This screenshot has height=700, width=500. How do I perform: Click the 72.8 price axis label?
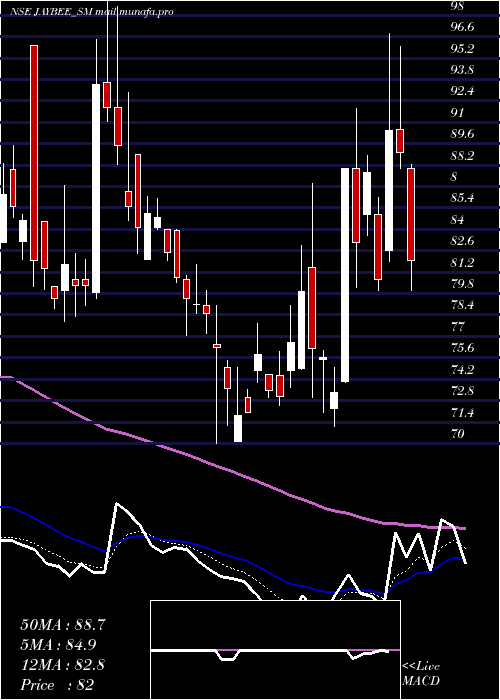click(462, 391)
